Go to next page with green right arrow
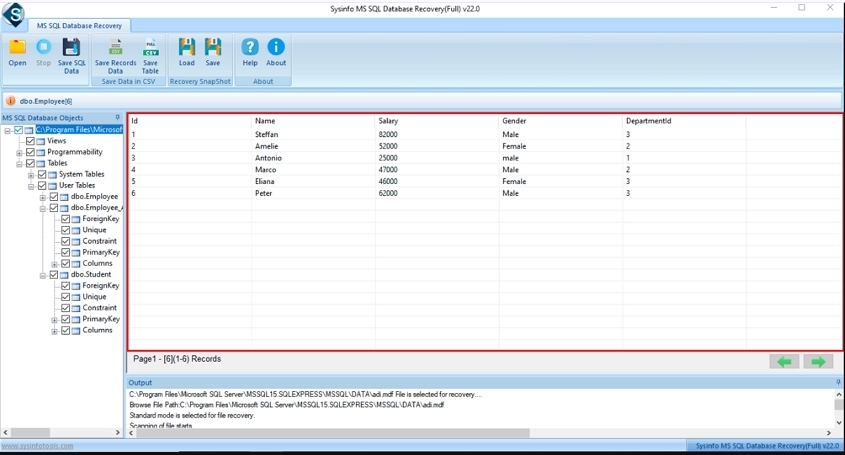This screenshot has width=845, height=455. [818, 361]
